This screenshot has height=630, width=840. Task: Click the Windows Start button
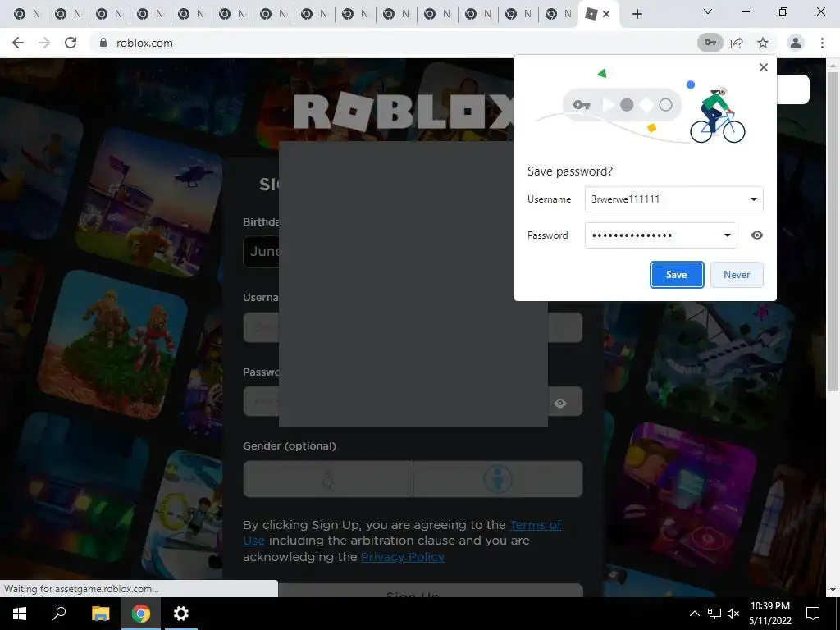click(20, 614)
